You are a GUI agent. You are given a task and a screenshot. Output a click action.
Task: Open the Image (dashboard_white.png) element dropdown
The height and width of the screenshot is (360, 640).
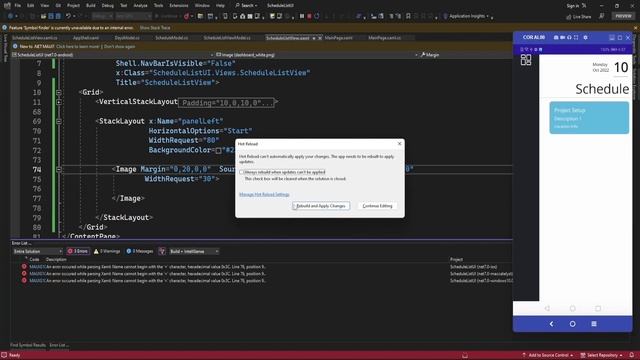[317, 55]
